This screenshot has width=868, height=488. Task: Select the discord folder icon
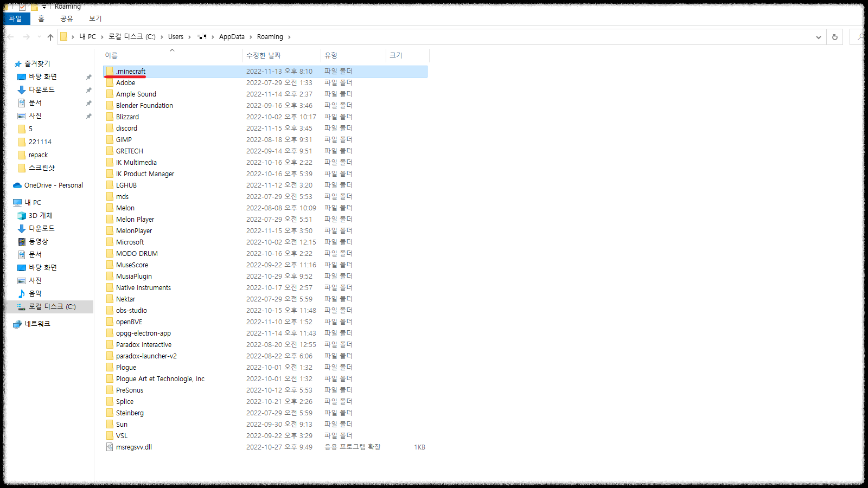110,128
